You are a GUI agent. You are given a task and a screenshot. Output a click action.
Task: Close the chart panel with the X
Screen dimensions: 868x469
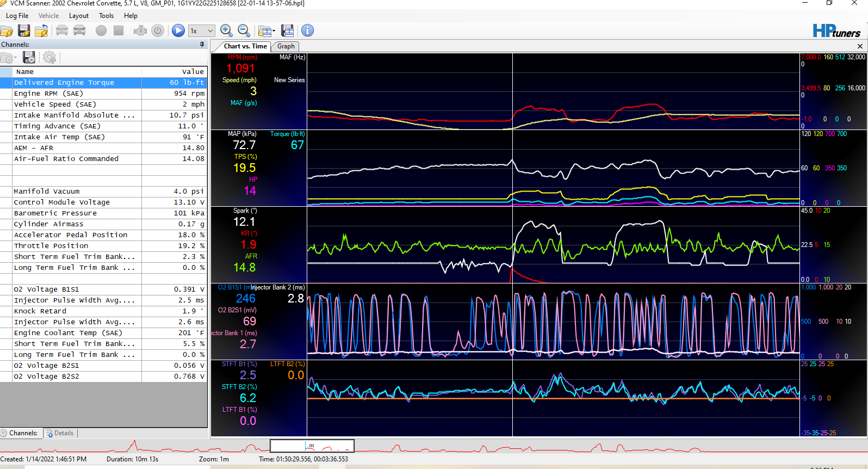860,46
